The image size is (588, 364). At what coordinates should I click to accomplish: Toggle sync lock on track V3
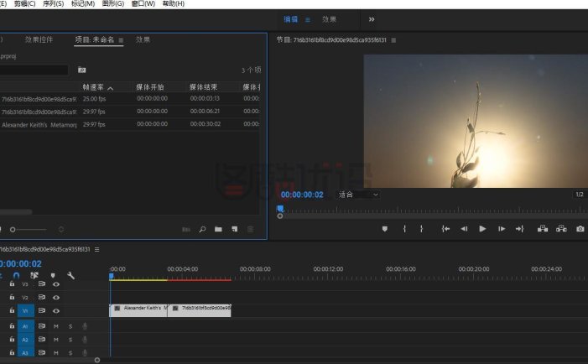[x=42, y=283]
